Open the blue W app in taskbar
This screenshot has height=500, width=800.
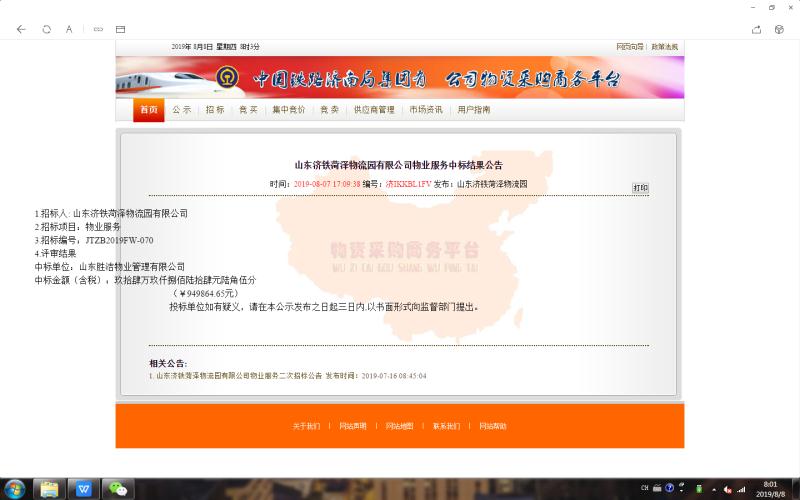pyautogui.click(x=84, y=489)
